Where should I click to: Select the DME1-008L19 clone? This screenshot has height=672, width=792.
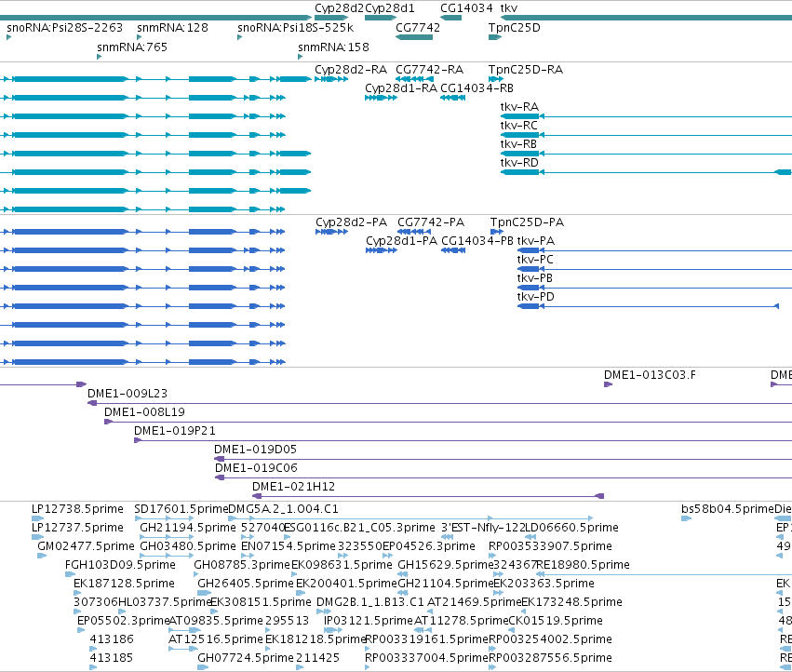[144, 412]
